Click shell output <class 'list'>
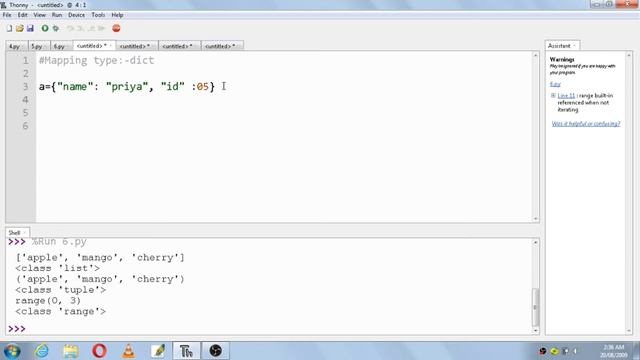Viewport: 640px width, 360px height. [58, 269]
